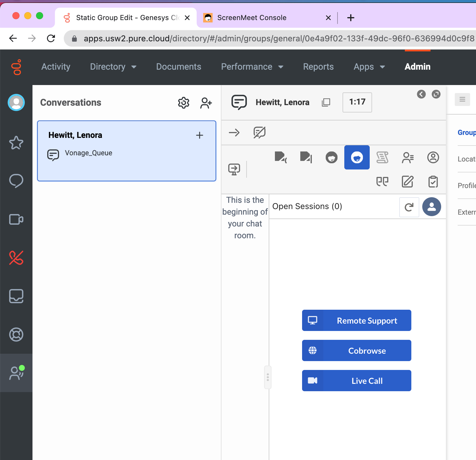The image size is (476, 460).
Task: Start a Cobrowse session
Action: (x=357, y=350)
